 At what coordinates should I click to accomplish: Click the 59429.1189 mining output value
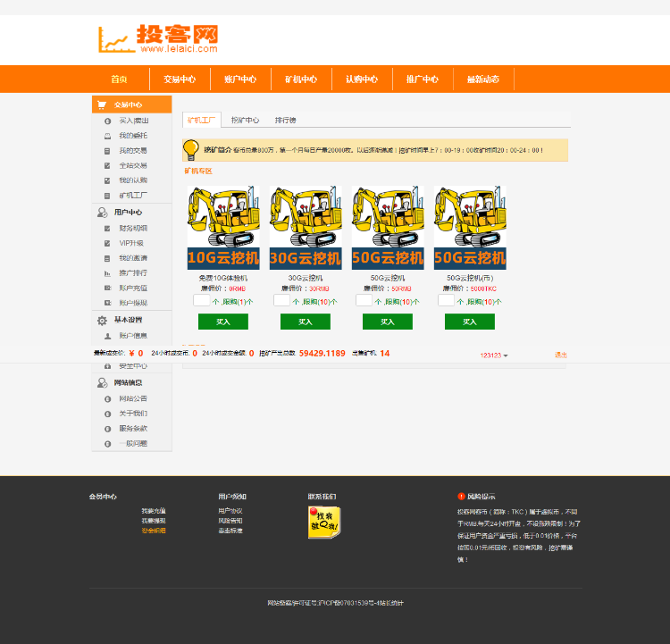(322, 354)
